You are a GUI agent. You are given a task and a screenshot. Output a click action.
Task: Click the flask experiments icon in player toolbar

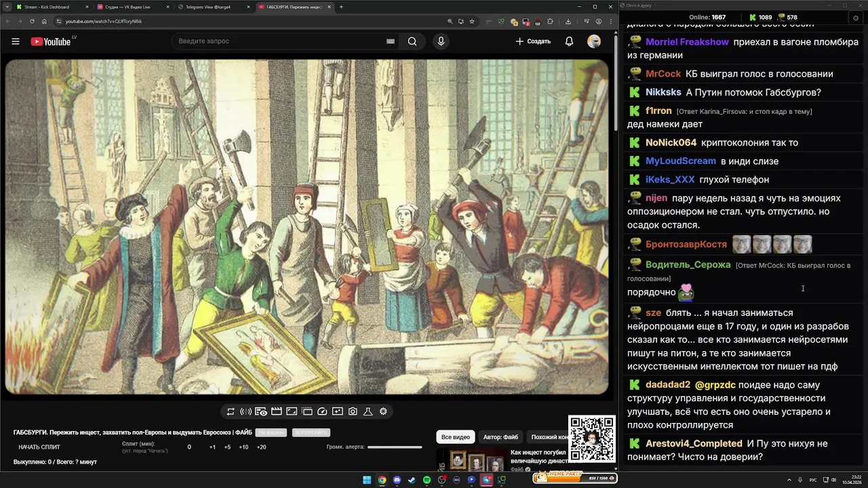pyautogui.click(x=368, y=411)
